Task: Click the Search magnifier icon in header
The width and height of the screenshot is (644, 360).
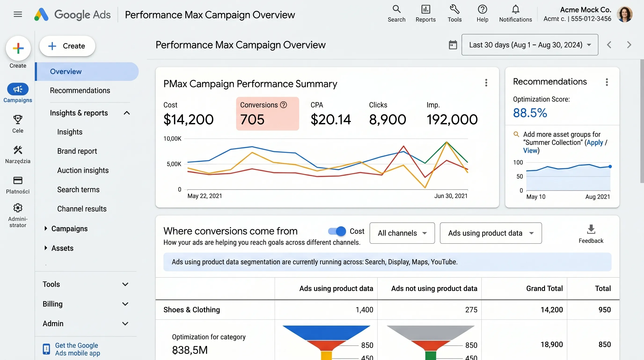Action: click(x=396, y=9)
